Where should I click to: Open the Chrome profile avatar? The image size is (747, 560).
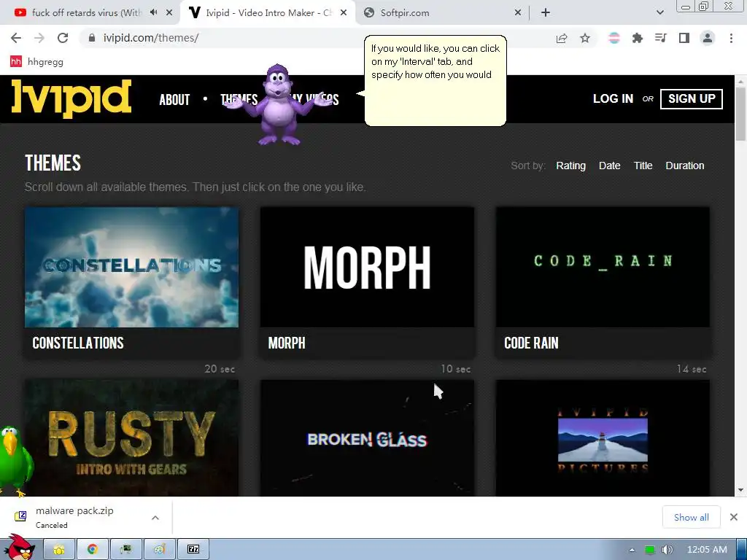coord(708,38)
